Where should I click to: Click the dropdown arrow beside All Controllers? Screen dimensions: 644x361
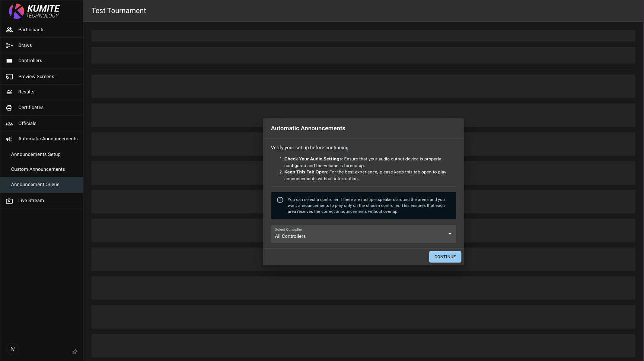(x=450, y=234)
